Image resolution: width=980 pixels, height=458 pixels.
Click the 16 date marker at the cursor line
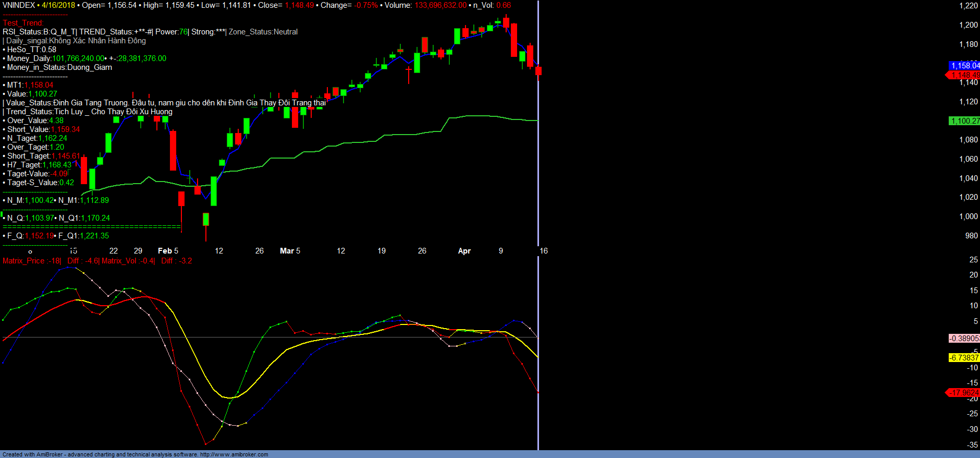[544, 251]
